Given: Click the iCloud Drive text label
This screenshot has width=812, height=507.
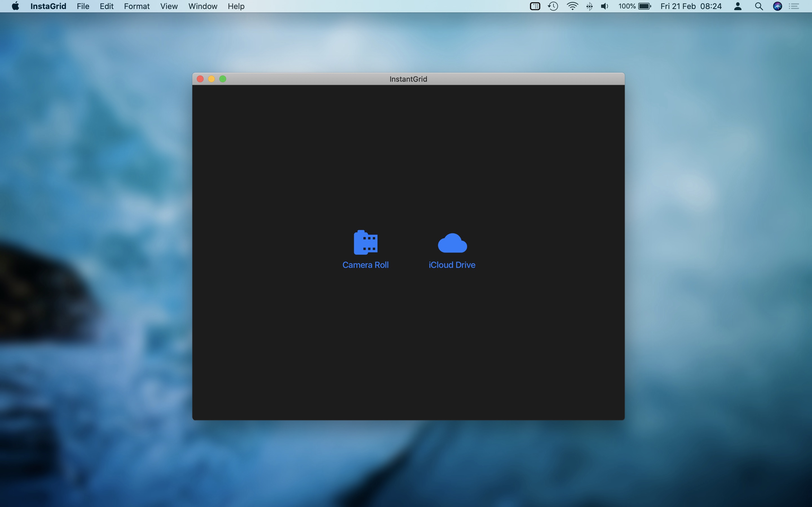Looking at the screenshot, I should pyautogui.click(x=452, y=265).
